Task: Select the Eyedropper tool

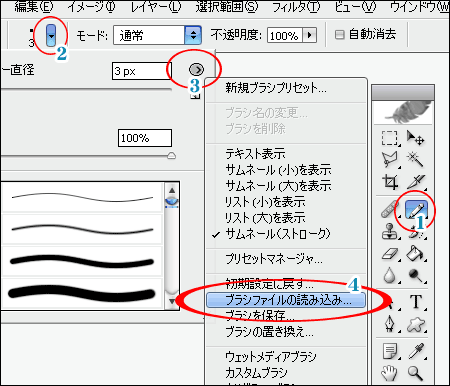Action: pos(416,351)
